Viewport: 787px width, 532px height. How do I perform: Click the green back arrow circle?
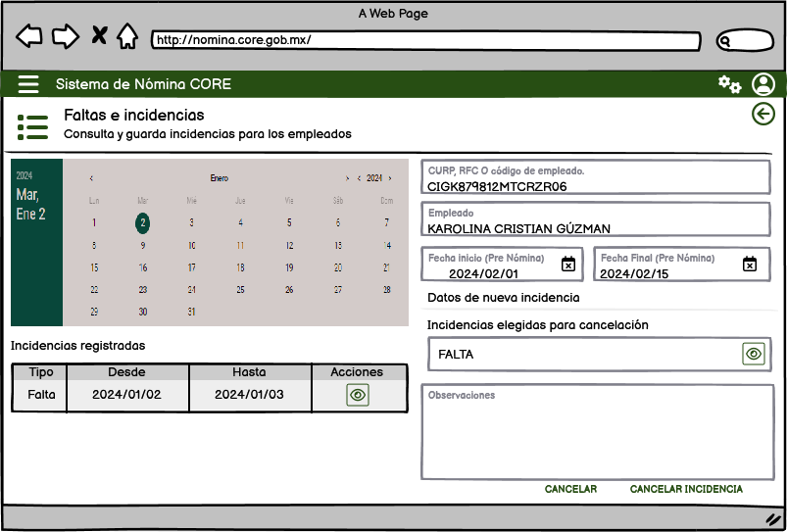762,114
